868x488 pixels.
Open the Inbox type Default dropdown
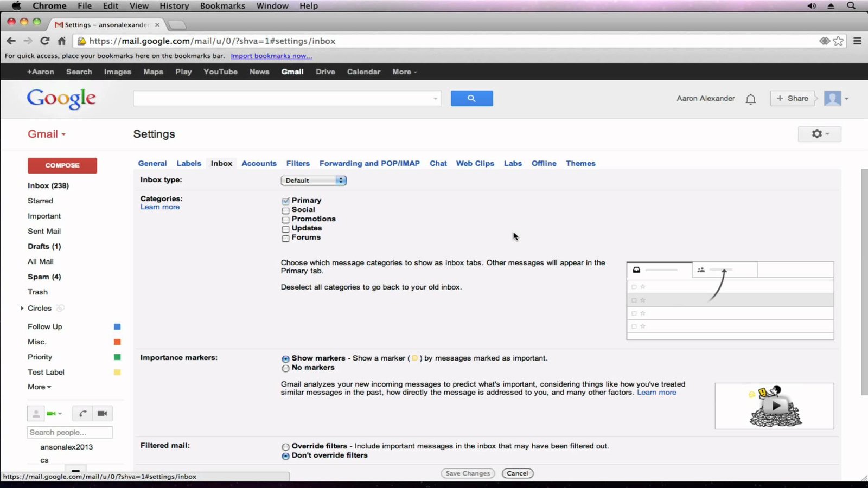[314, 181]
